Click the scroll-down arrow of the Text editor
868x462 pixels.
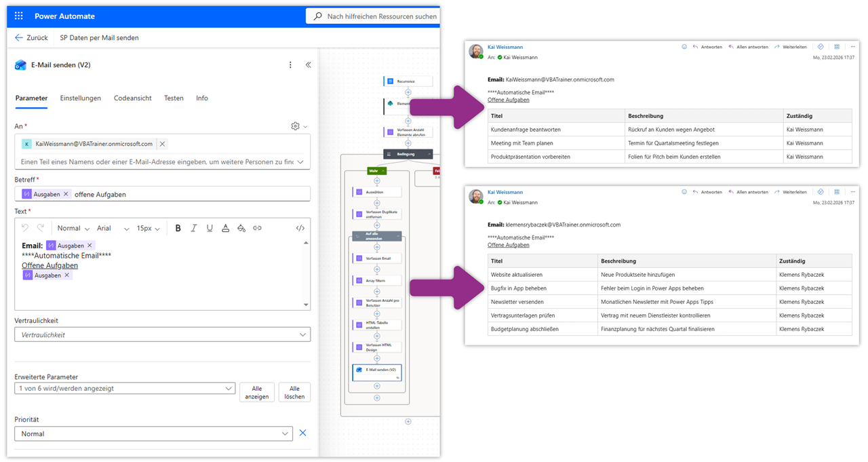[x=306, y=305]
